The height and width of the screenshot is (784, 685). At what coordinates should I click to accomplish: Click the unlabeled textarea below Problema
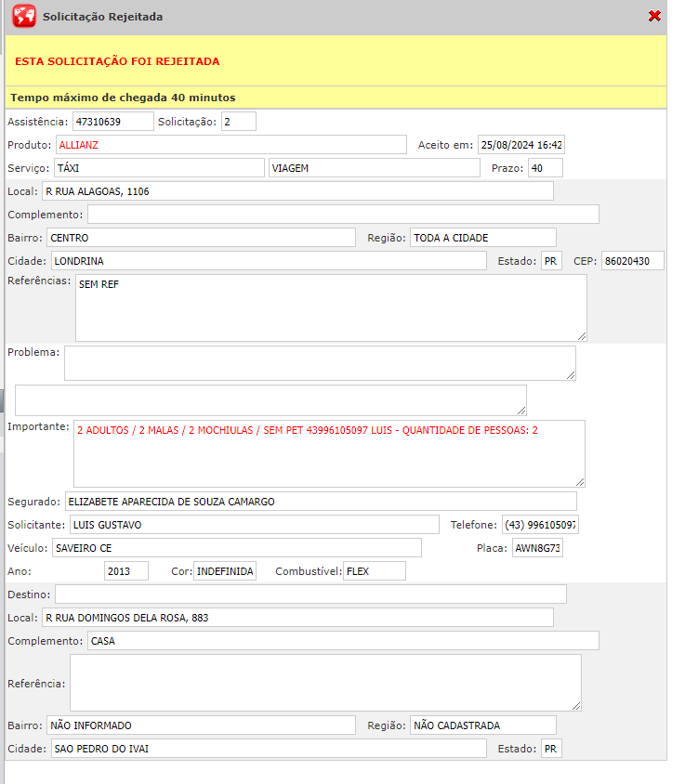click(x=270, y=400)
